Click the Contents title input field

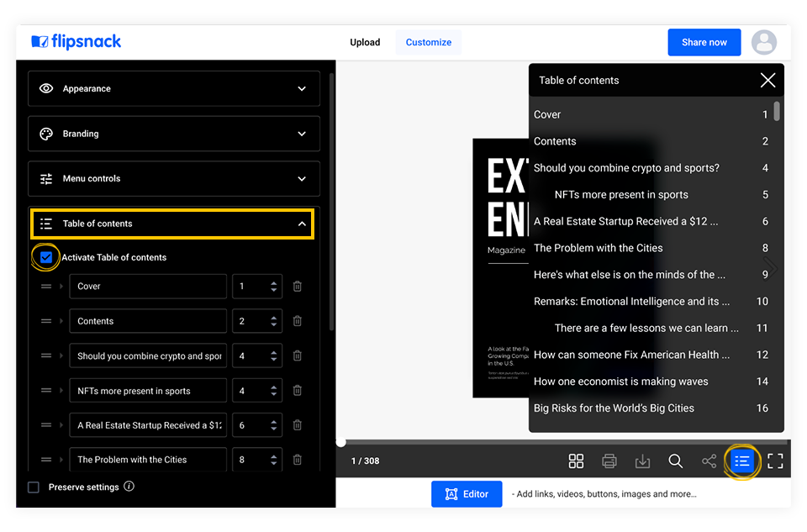pos(148,321)
